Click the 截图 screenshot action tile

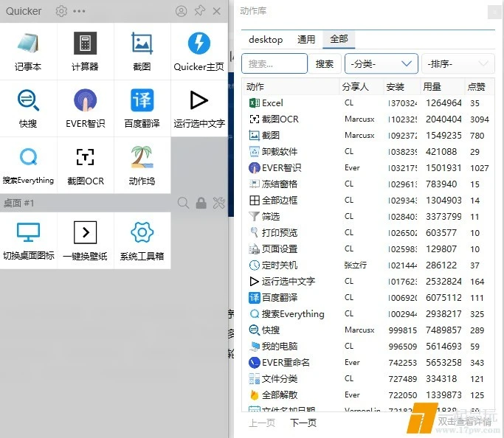(142, 51)
